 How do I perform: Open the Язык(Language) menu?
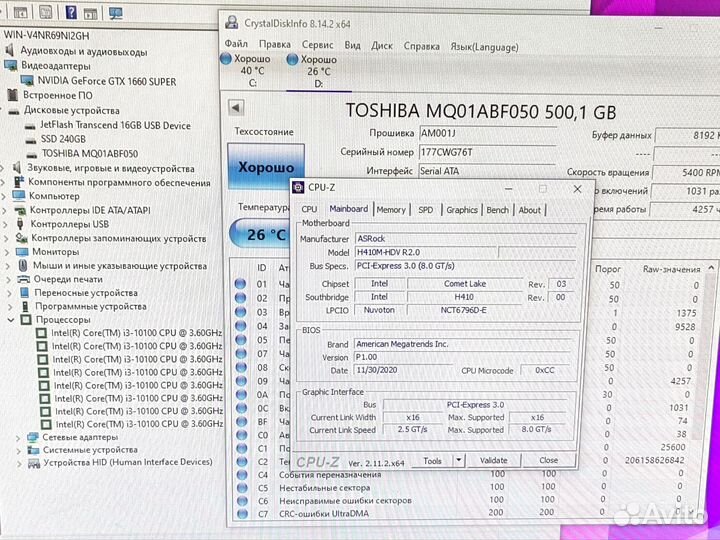pyautogui.click(x=484, y=47)
